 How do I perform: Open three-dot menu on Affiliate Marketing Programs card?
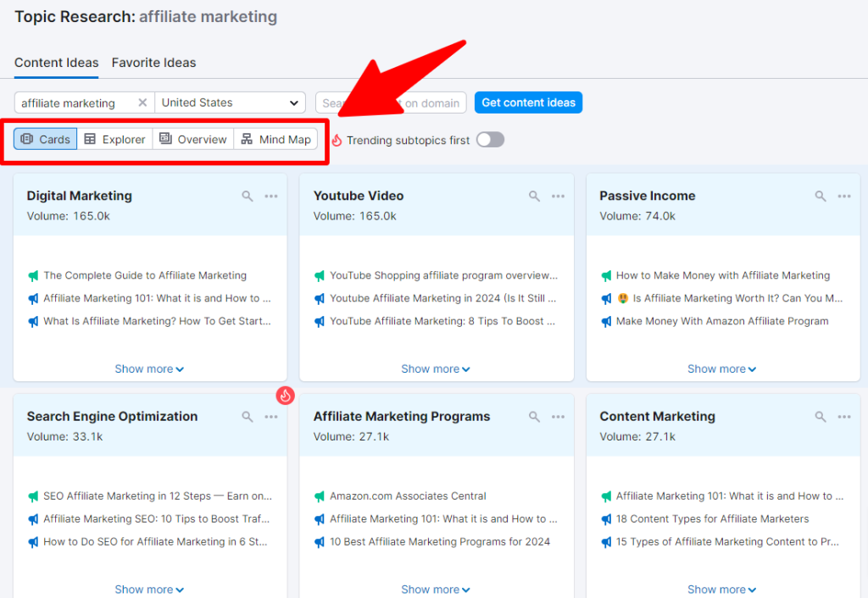click(x=558, y=417)
